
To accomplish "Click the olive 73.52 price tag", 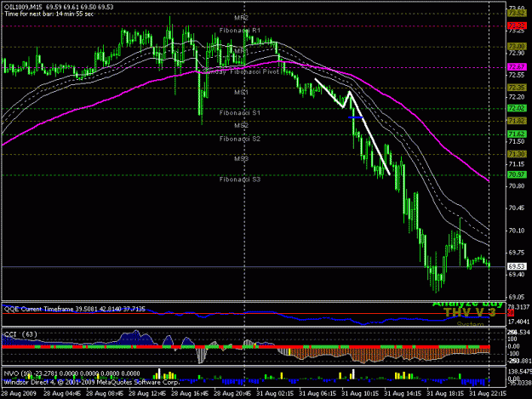I will click(x=517, y=14).
